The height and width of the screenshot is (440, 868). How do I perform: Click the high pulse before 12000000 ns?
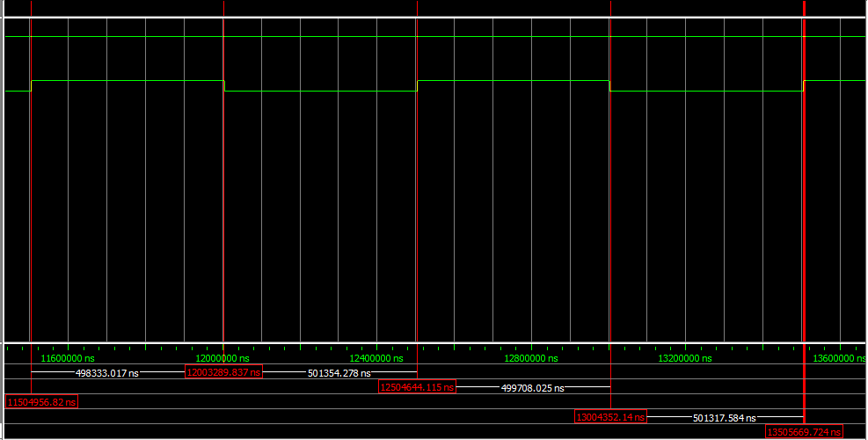click(x=128, y=81)
